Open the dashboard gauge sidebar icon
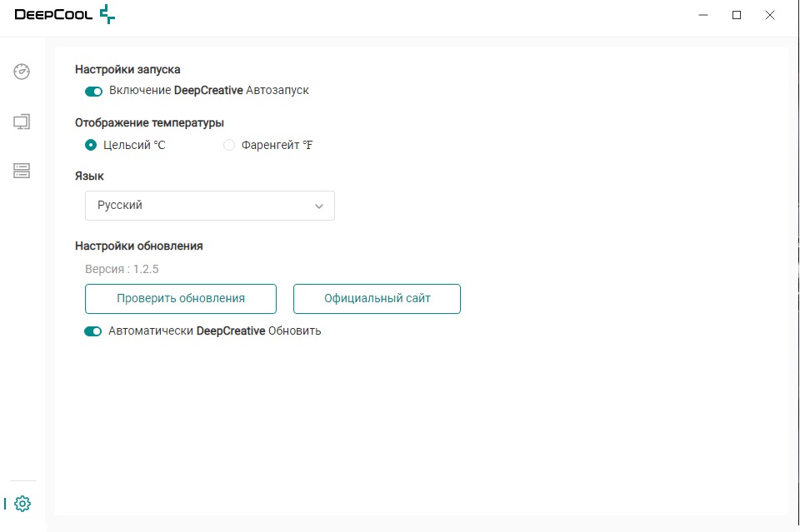This screenshot has width=800, height=532. pyautogui.click(x=22, y=72)
